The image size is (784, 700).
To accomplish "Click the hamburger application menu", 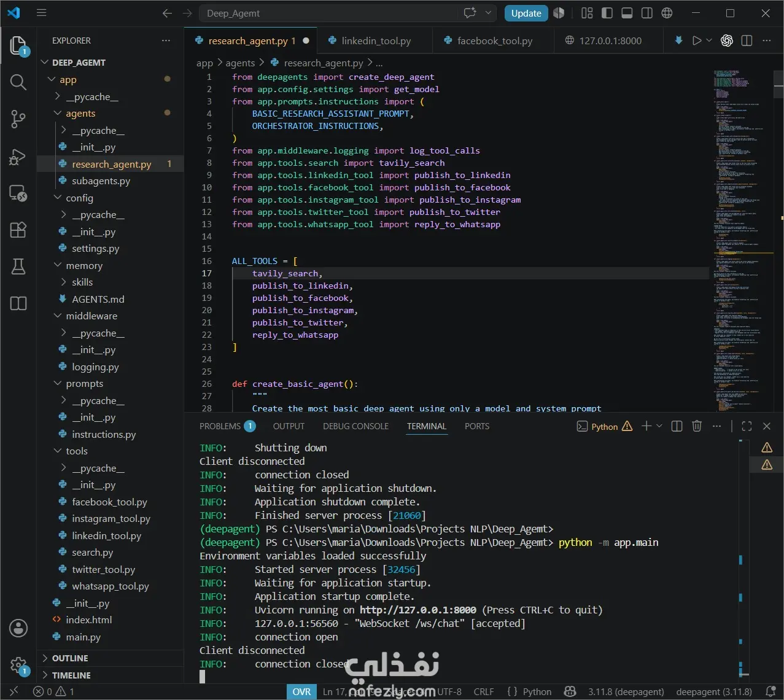I will click(x=42, y=13).
